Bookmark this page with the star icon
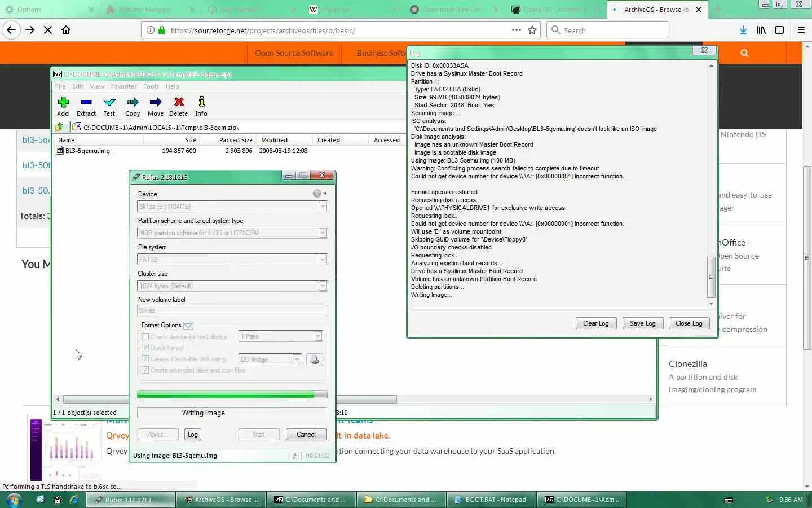812x508 pixels. coord(532,30)
